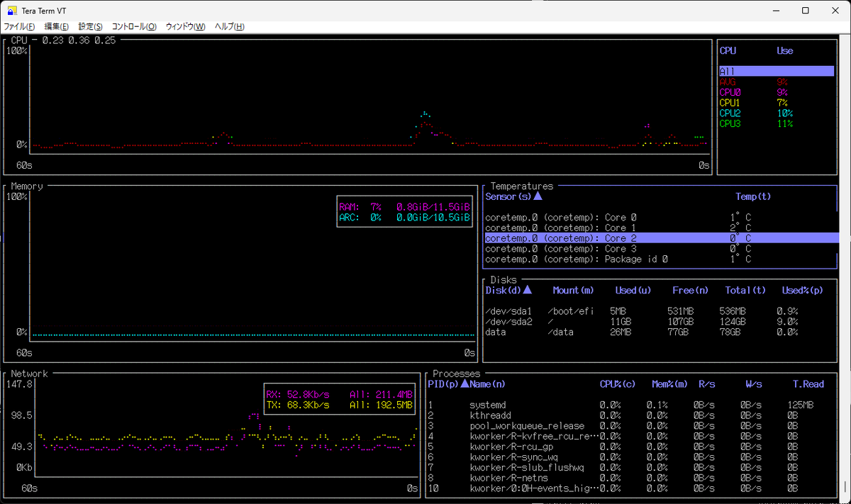The width and height of the screenshot is (851, 504).
Task: Select CPU2 in the CPU legend
Action: (777, 113)
